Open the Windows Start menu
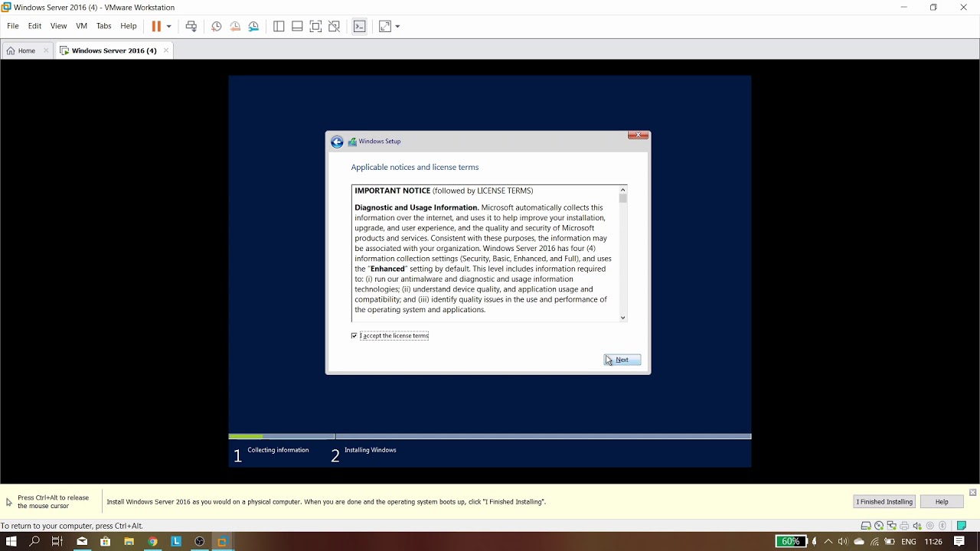Screen dimensions: 980x551 11,541
